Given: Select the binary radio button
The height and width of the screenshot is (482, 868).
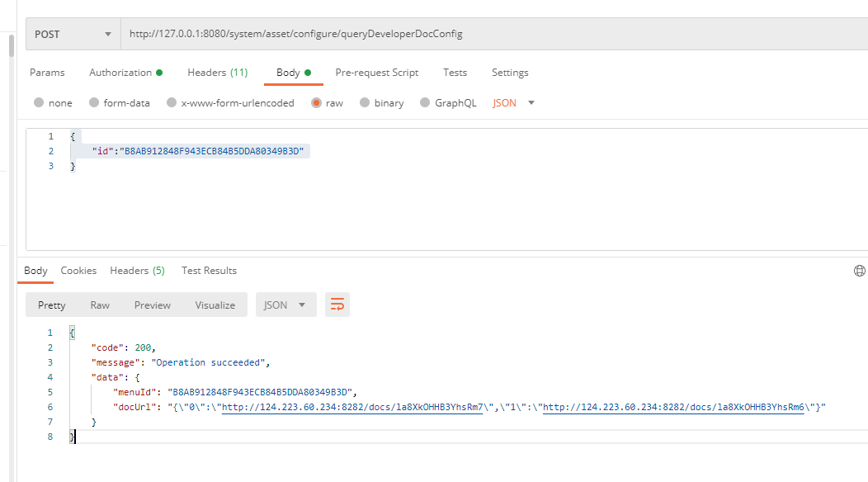Looking at the screenshot, I should (364, 103).
